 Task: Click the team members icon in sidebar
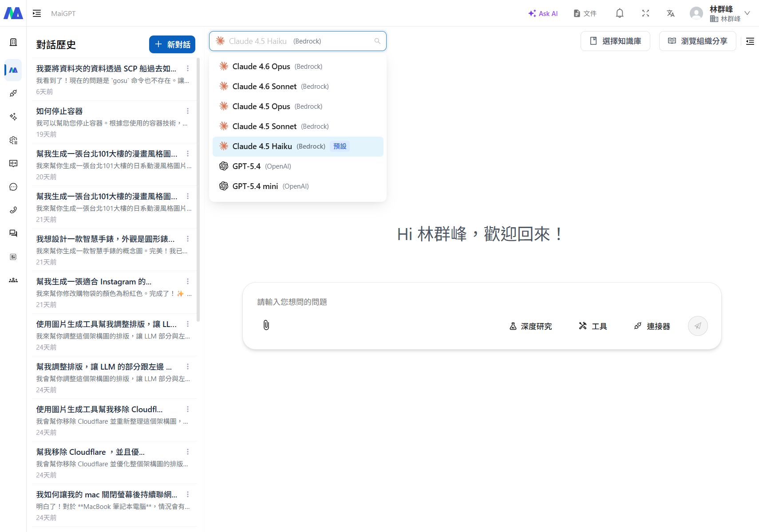[x=13, y=280]
